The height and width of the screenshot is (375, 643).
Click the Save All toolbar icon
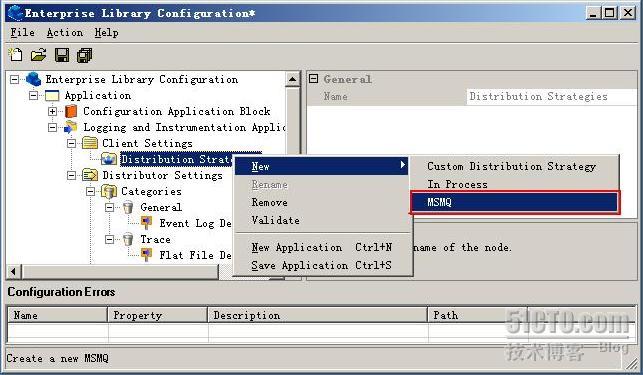(x=85, y=55)
